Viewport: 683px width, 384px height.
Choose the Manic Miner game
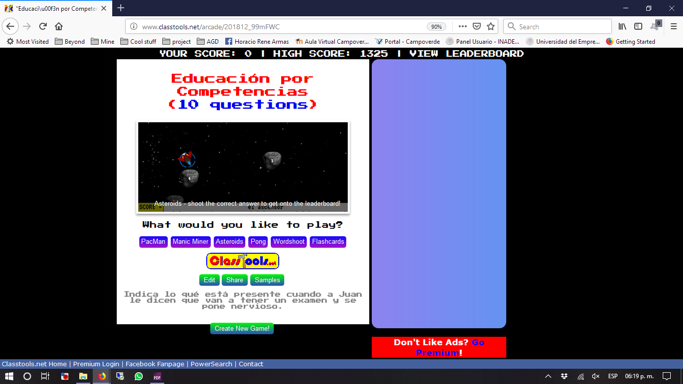click(190, 242)
